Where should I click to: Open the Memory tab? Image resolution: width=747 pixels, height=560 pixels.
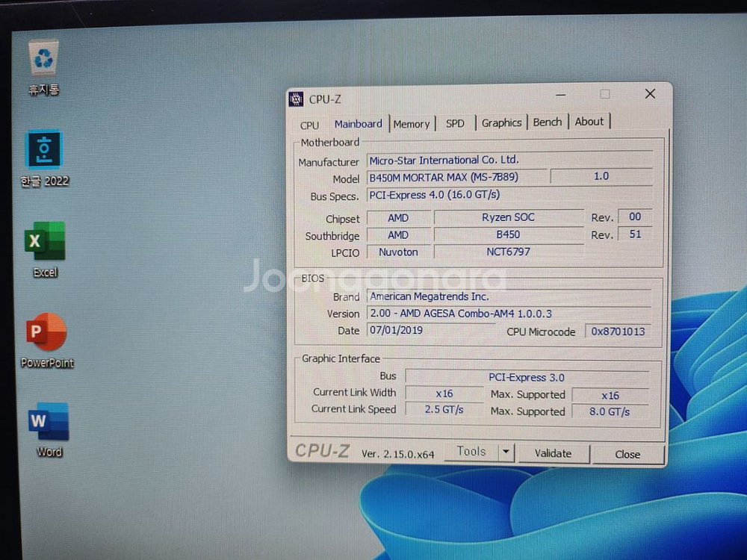click(412, 124)
